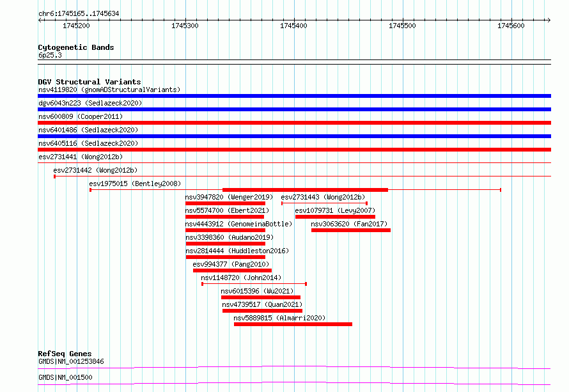Click red bar under nsv4739517
This screenshot has width=569, height=392.
tap(262, 311)
